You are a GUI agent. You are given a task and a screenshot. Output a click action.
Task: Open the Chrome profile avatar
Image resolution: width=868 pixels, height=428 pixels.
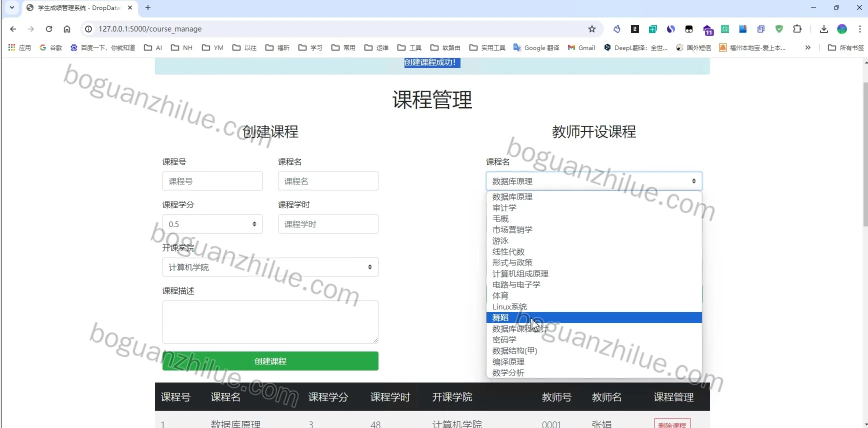coord(842,29)
